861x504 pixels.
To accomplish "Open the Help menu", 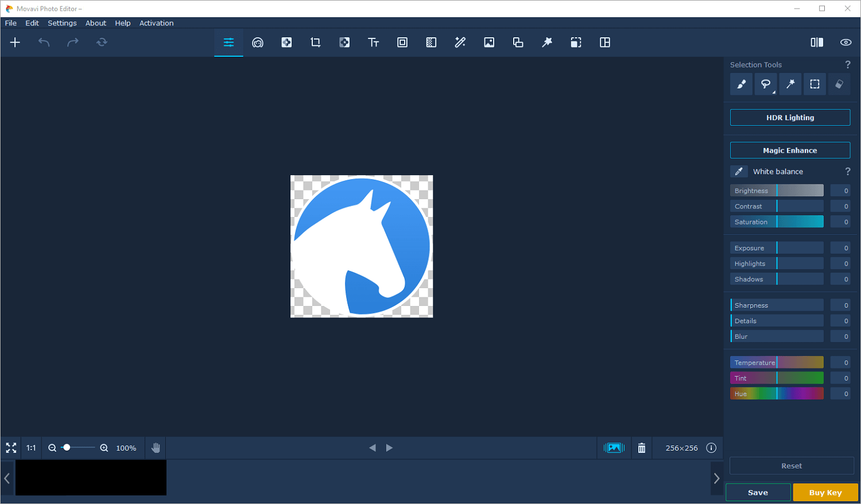I will point(123,23).
